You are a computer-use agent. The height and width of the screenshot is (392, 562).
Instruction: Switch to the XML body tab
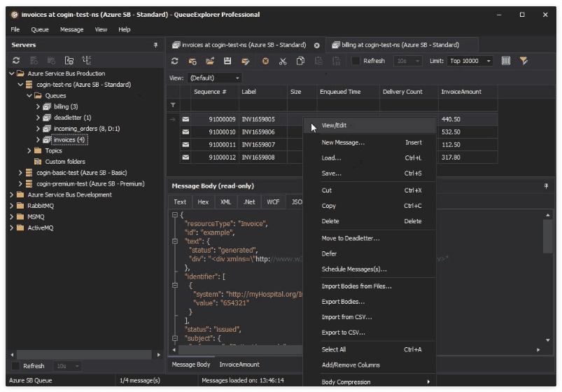coord(225,202)
